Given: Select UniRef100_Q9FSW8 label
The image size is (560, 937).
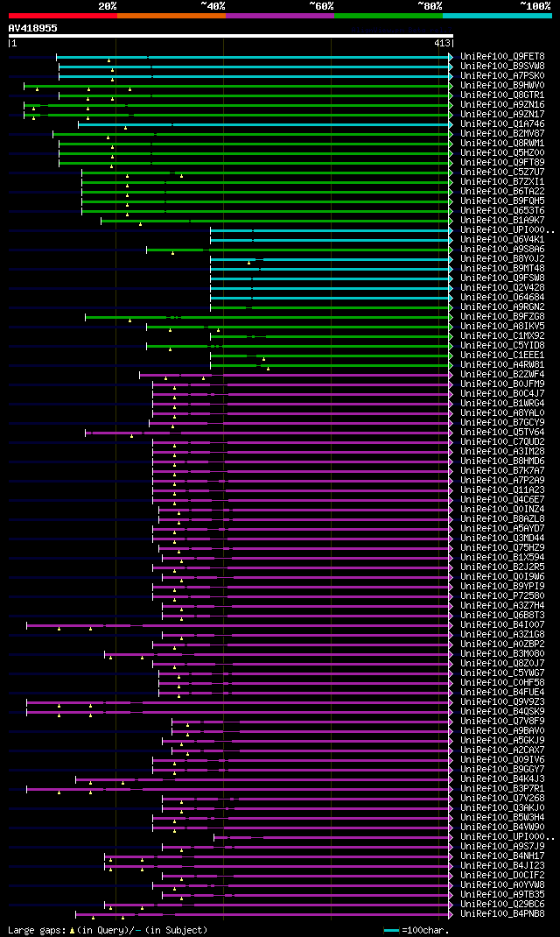Looking at the screenshot, I should click(502, 278).
